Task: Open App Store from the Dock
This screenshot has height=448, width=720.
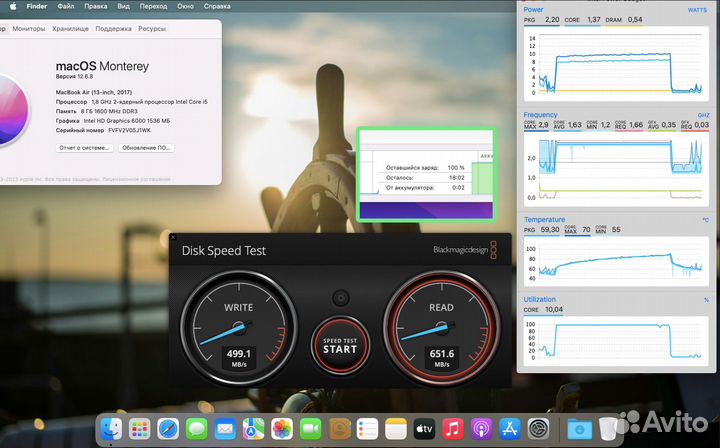Action: (x=510, y=430)
